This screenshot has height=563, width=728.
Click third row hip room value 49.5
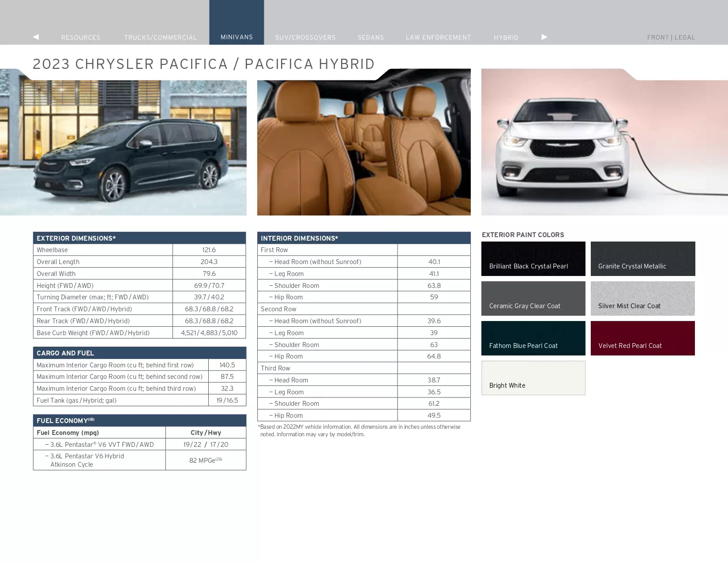click(x=434, y=416)
